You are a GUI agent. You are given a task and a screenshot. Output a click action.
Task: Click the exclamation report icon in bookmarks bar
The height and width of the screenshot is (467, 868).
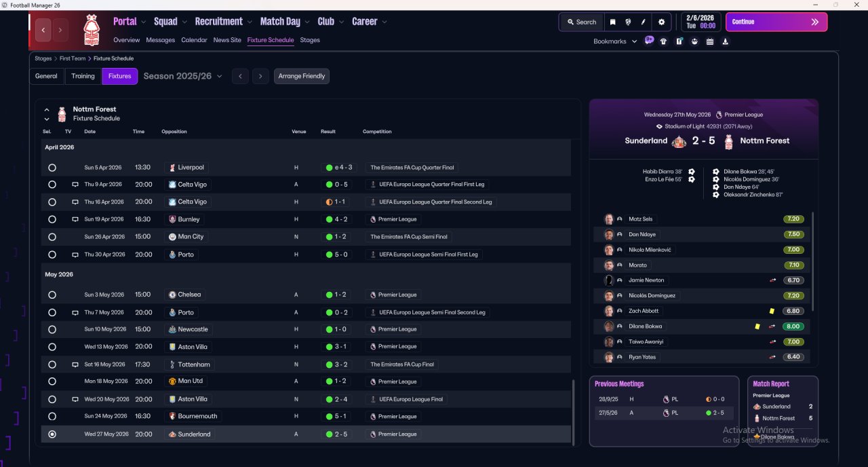(x=679, y=41)
